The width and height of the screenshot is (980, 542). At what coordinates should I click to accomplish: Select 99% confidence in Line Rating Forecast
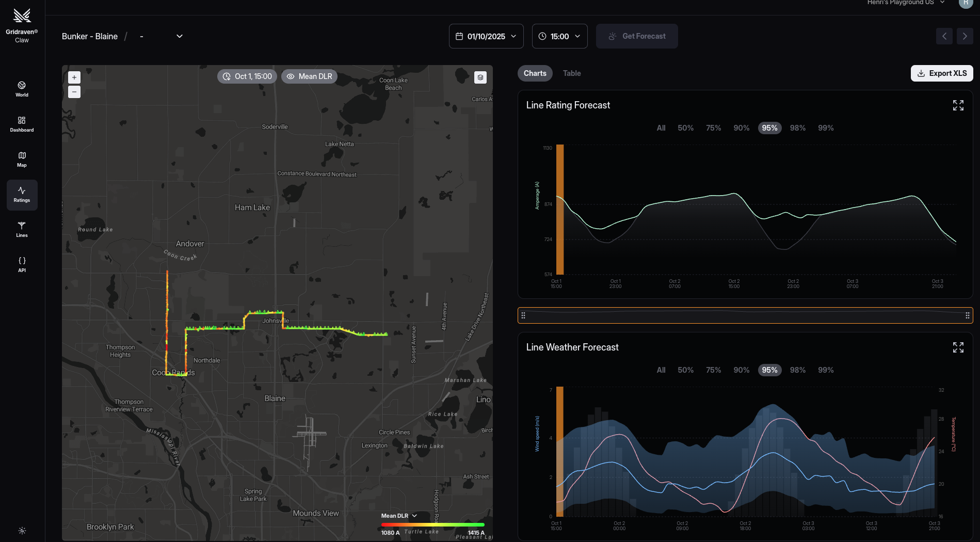click(826, 128)
